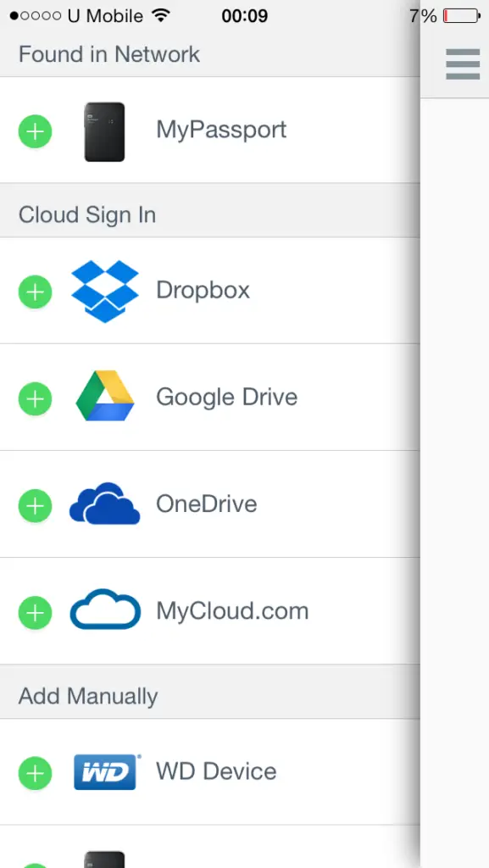Choose the Dropbox sign-in entry
Image resolution: width=489 pixels, height=868 pixels.
(x=210, y=290)
